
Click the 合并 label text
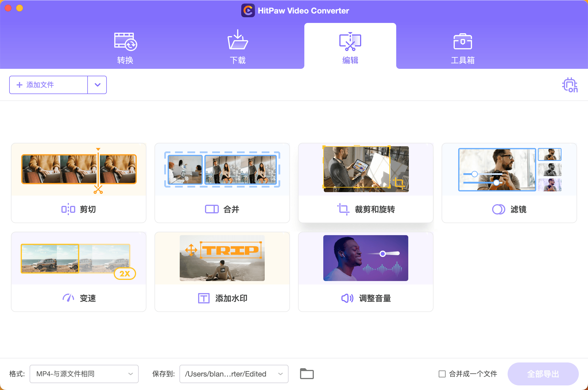[x=231, y=210]
